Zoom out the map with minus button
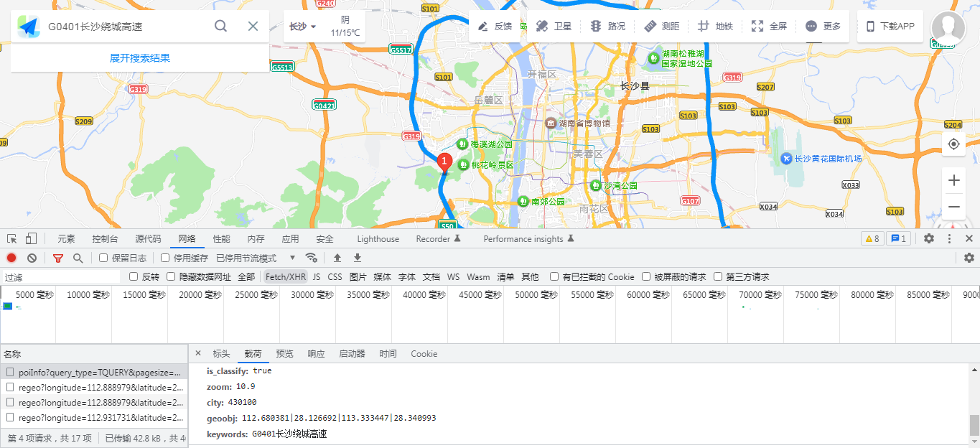 (x=953, y=207)
